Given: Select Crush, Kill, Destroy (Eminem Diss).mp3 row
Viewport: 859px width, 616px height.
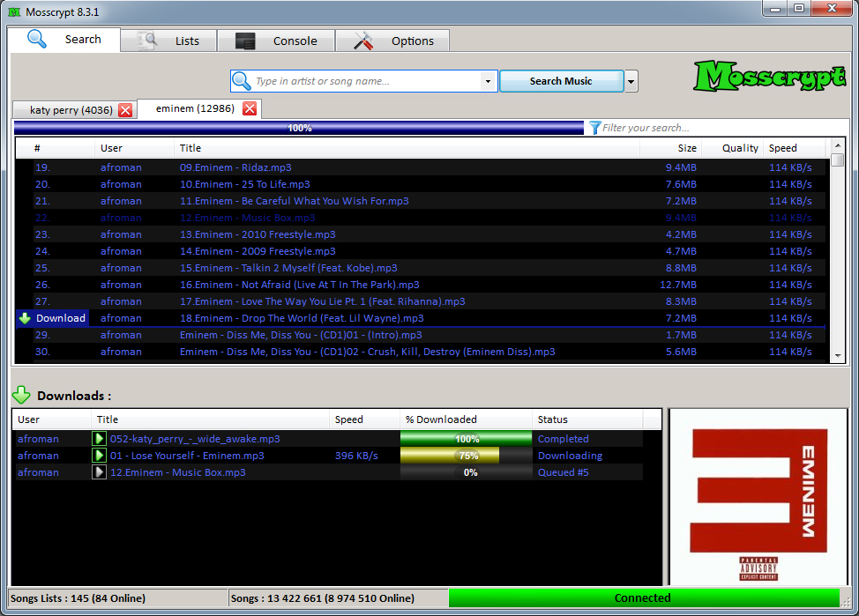Looking at the screenshot, I should click(421, 352).
